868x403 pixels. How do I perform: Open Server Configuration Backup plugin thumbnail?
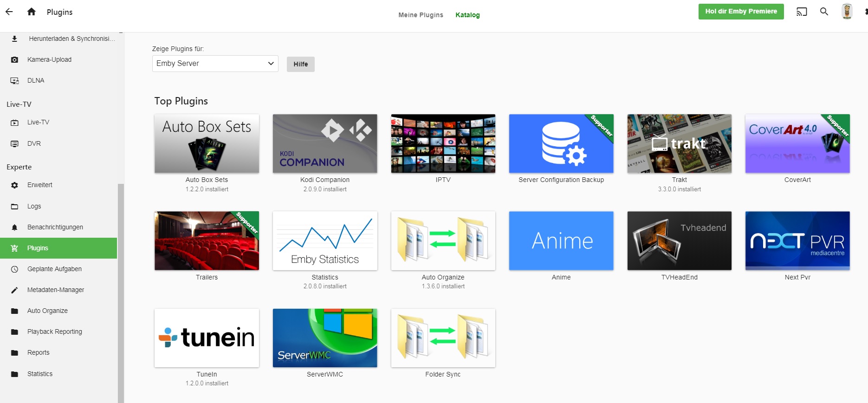pyautogui.click(x=561, y=143)
